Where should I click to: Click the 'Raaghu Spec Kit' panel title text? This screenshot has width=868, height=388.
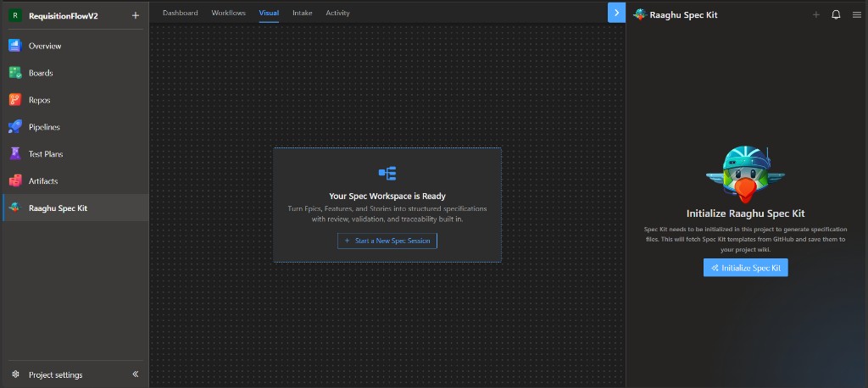point(684,15)
